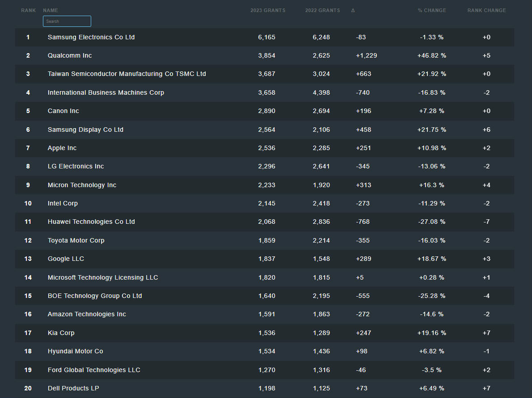Viewport: 532px width, 398px height.
Task: Select Qualcomm Inc company name
Action: pyautogui.click(x=70, y=55)
